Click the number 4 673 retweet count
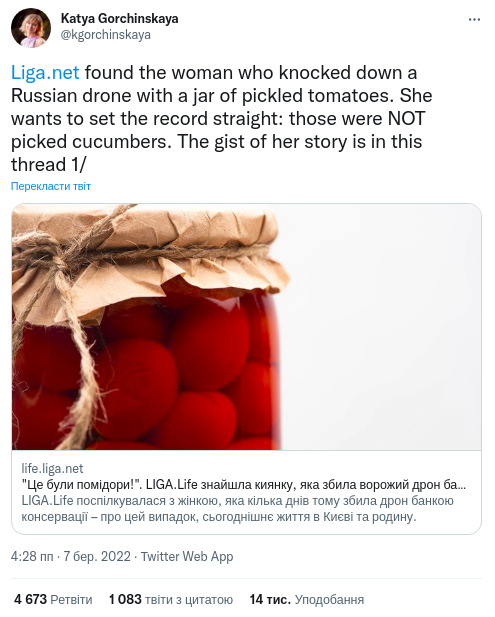495x617 pixels. tap(30, 600)
